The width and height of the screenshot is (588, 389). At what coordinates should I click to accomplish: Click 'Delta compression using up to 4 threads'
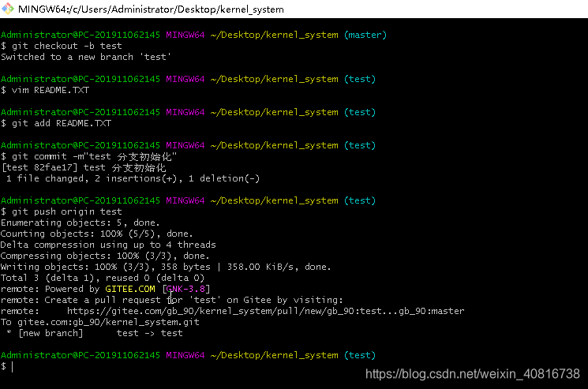click(108, 245)
